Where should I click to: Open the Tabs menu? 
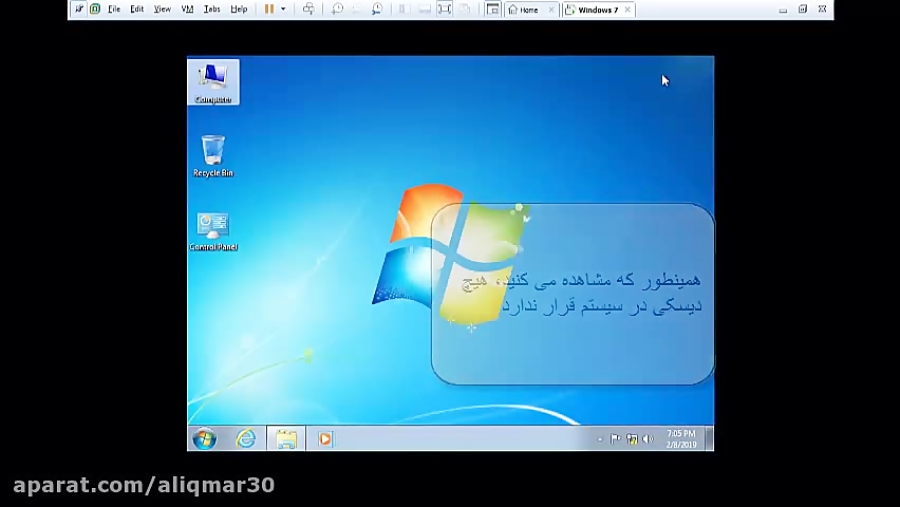tap(212, 9)
